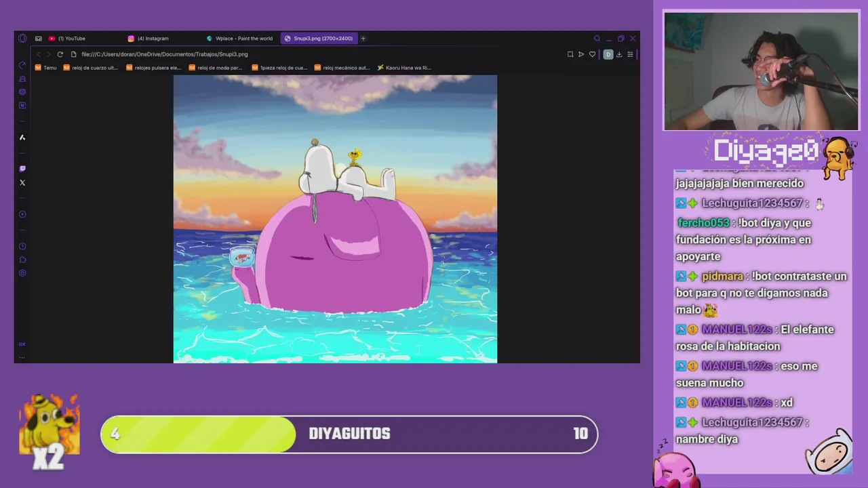The width and height of the screenshot is (868, 488).
Task: Go back with the browser back arrow
Action: coord(39,54)
